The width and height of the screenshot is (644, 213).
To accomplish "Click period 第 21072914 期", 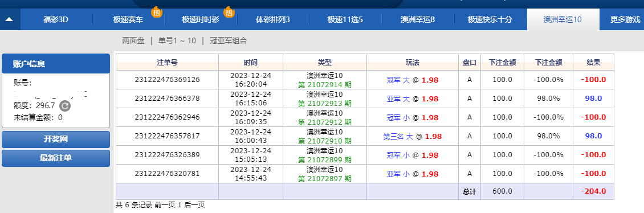I will pos(325,84).
